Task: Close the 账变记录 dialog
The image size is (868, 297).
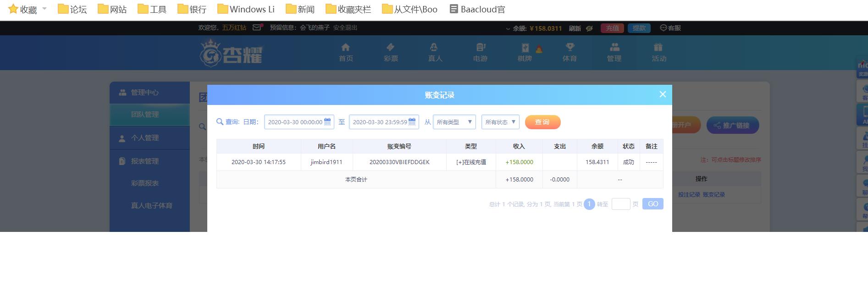Action: click(x=662, y=94)
